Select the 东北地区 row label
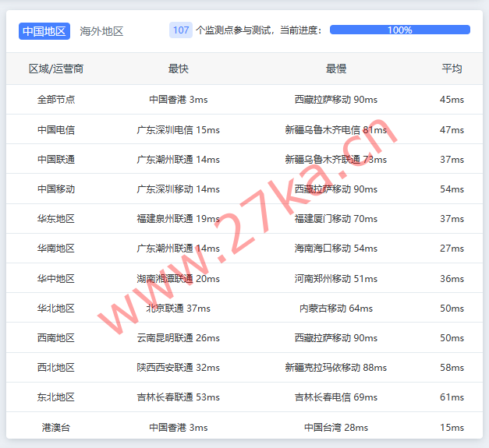Image resolution: width=489 pixels, height=448 pixels. tap(56, 397)
